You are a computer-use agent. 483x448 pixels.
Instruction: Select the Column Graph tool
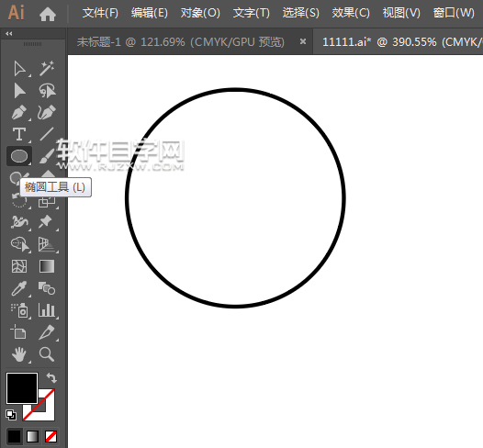[x=47, y=310]
